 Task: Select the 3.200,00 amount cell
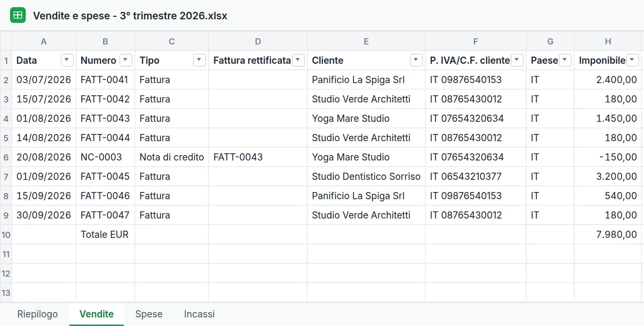coord(608,176)
